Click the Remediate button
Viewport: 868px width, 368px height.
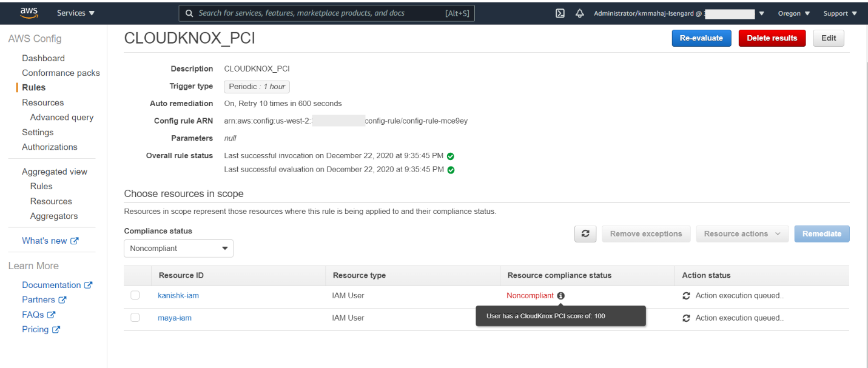[x=822, y=234]
